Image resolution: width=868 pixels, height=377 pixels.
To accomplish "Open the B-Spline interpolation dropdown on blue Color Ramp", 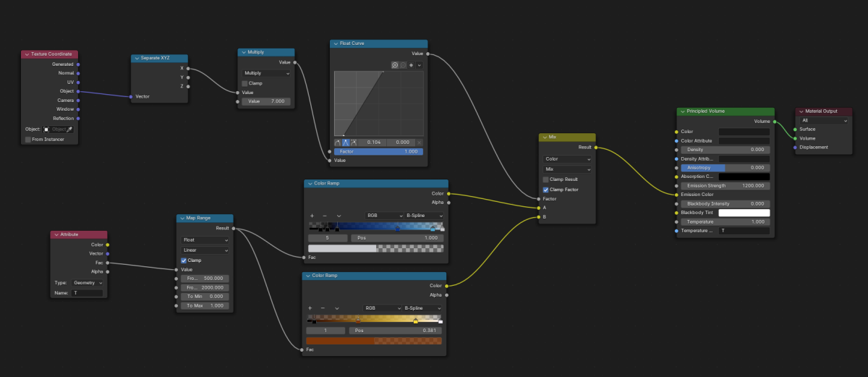I will point(423,216).
